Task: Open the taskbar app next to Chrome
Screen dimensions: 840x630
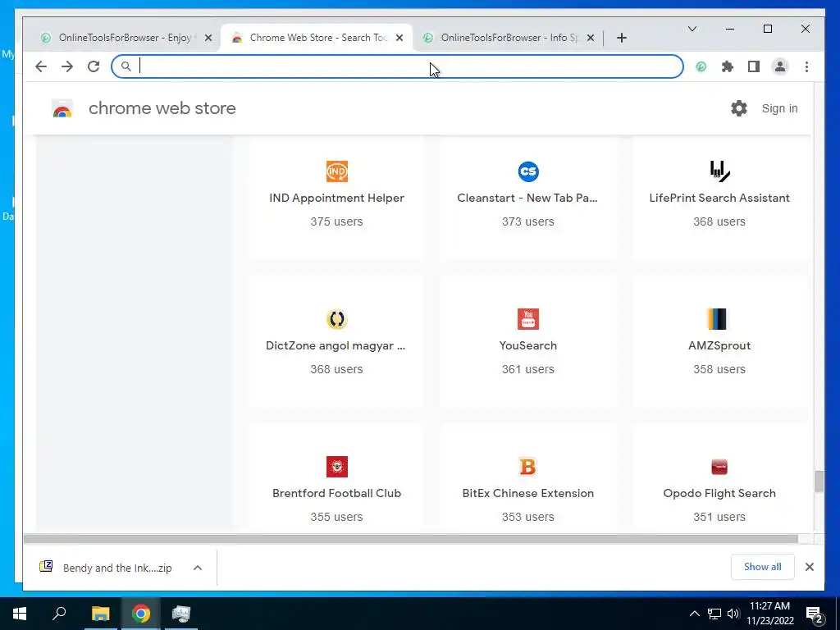Action: (181, 614)
